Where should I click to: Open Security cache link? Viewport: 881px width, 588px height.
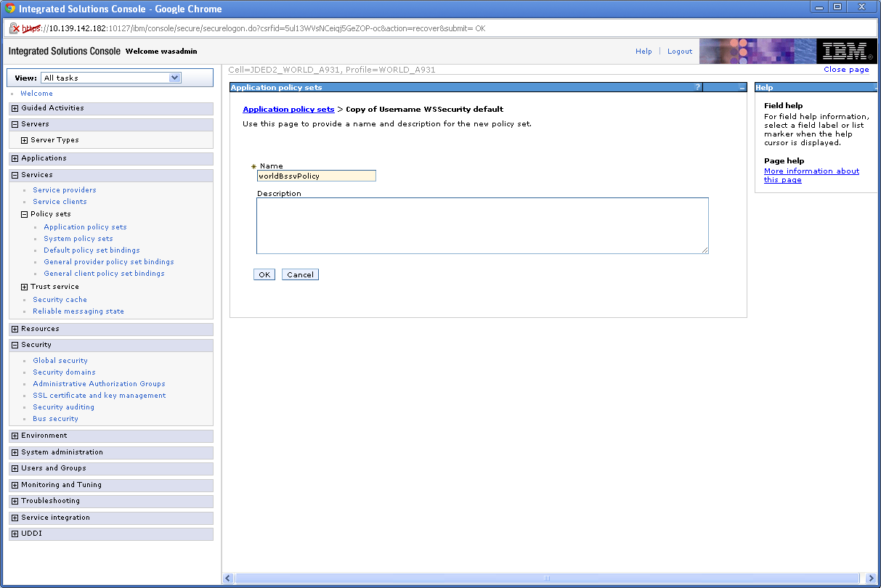point(60,300)
